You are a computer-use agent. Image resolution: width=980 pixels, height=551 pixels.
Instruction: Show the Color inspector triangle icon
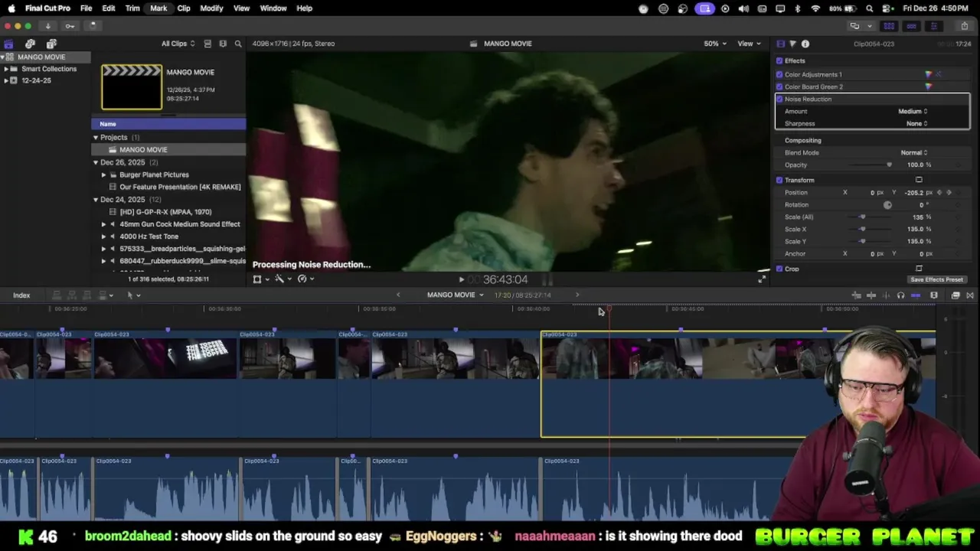pos(792,44)
